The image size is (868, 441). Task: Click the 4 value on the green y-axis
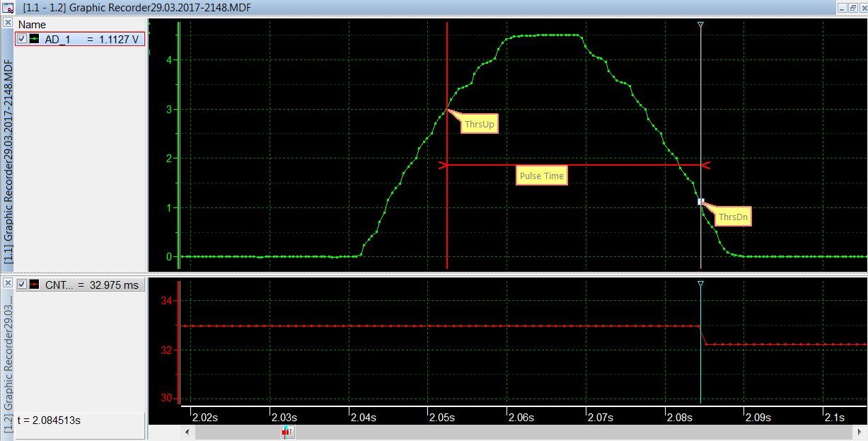(x=168, y=60)
